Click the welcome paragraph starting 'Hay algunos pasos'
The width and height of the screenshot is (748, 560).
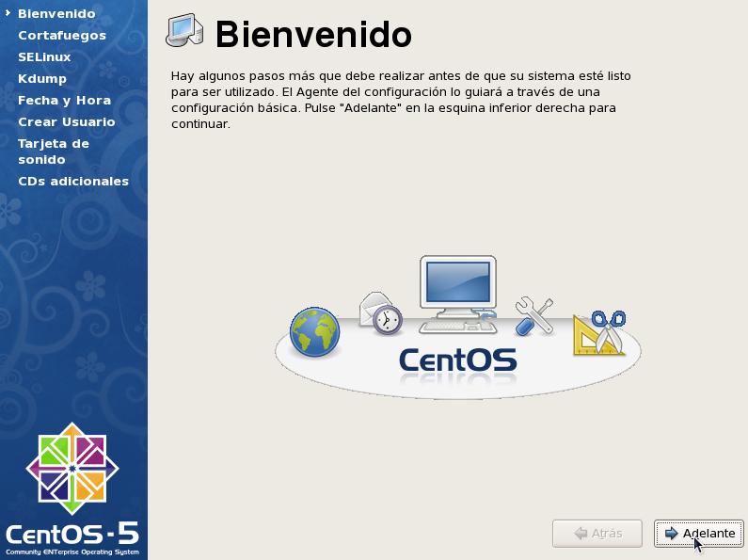point(401,100)
